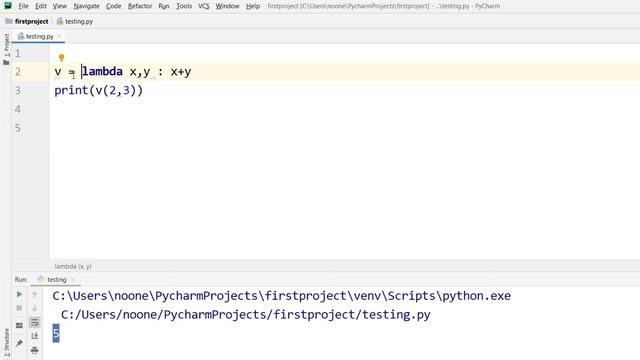Click line number 2 in the gutter
This screenshot has height=360, width=640.
[18, 72]
